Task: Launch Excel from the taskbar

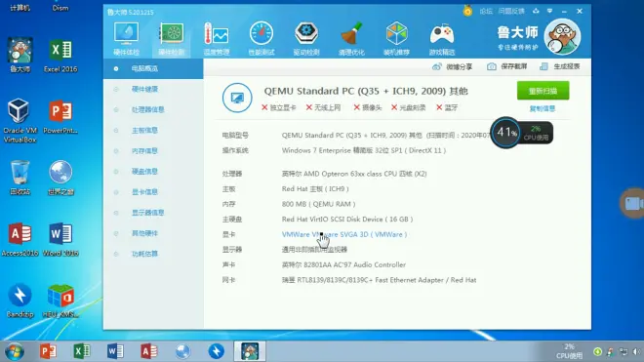Action: pyautogui.click(x=82, y=351)
